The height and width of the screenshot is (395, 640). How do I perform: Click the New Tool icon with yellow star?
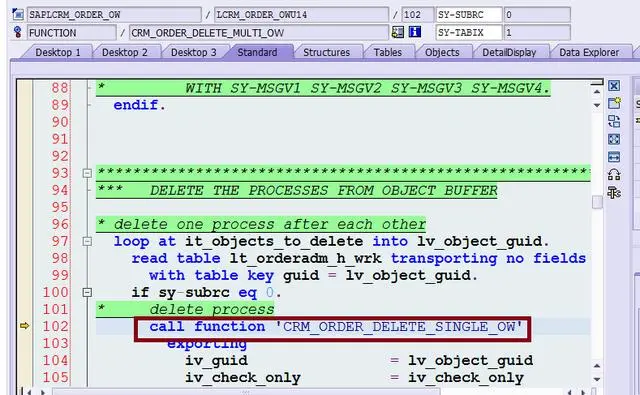point(614,103)
